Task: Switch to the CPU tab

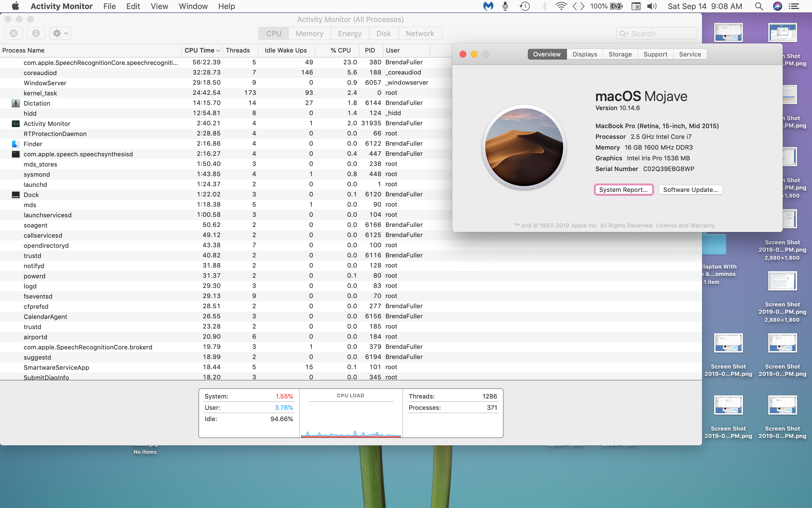Action: click(x=274, y=33)
